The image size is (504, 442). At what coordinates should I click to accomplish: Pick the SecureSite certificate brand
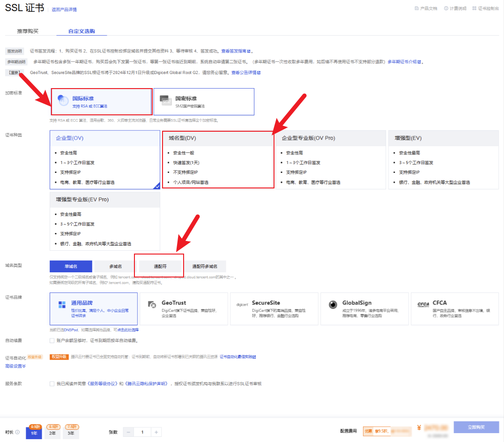274,309
